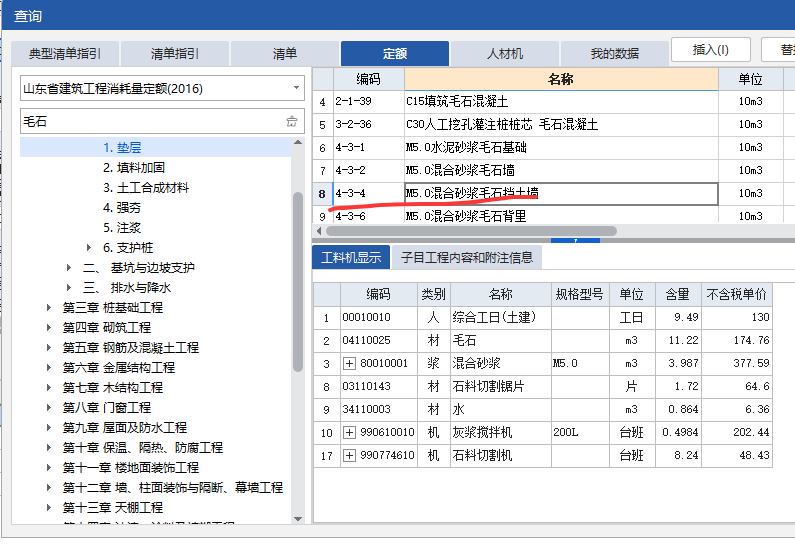Click the 377.59 price cell
795x546 pixels.
click(737, 363)
